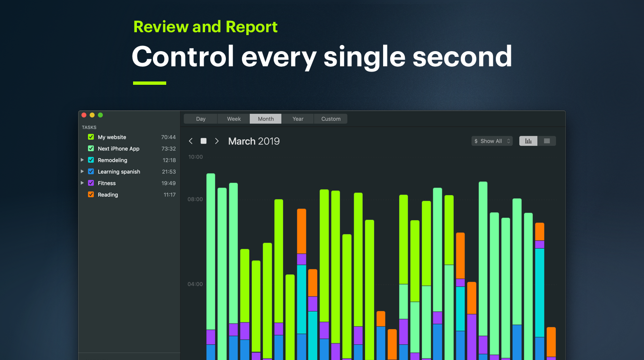Switch to the Week tab
This screenshot has height=360, width=644.
click(x=234, y=119)
